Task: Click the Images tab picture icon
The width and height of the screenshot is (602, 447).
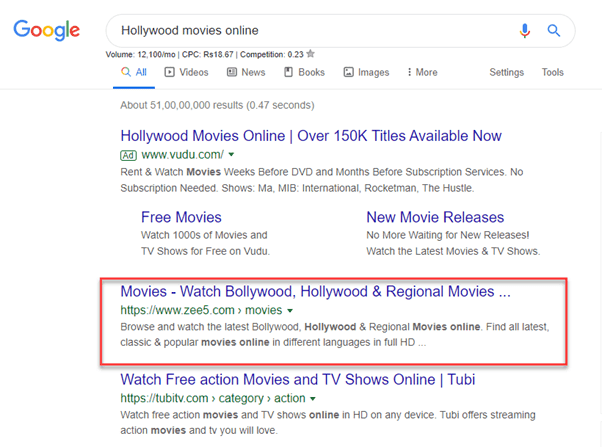Action: 348,72
